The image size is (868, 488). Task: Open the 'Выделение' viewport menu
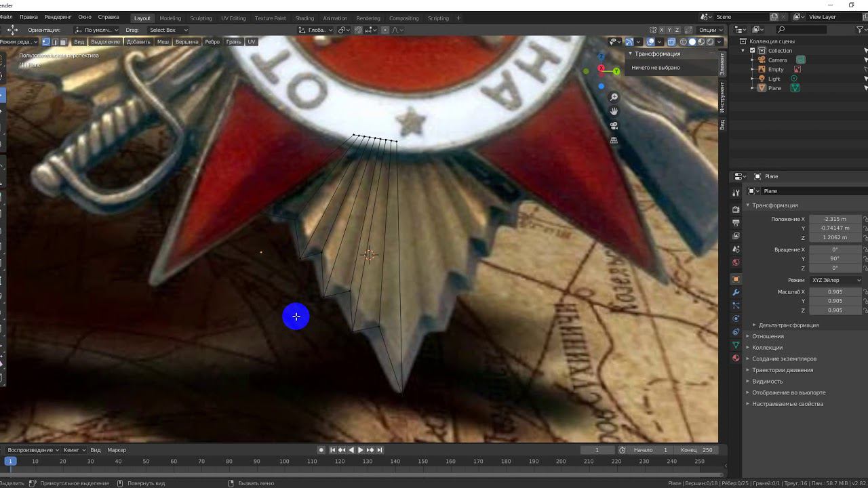105,42
